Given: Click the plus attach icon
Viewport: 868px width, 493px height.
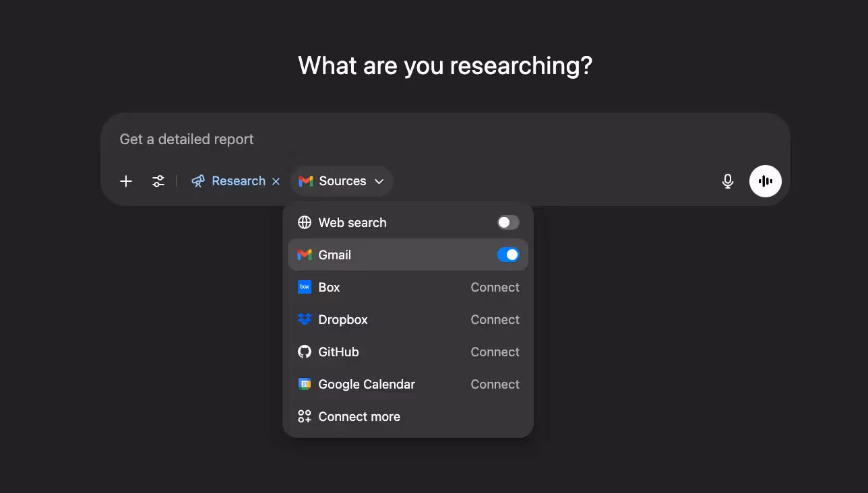Looking at the screenshot, I should tap(126, 181).
